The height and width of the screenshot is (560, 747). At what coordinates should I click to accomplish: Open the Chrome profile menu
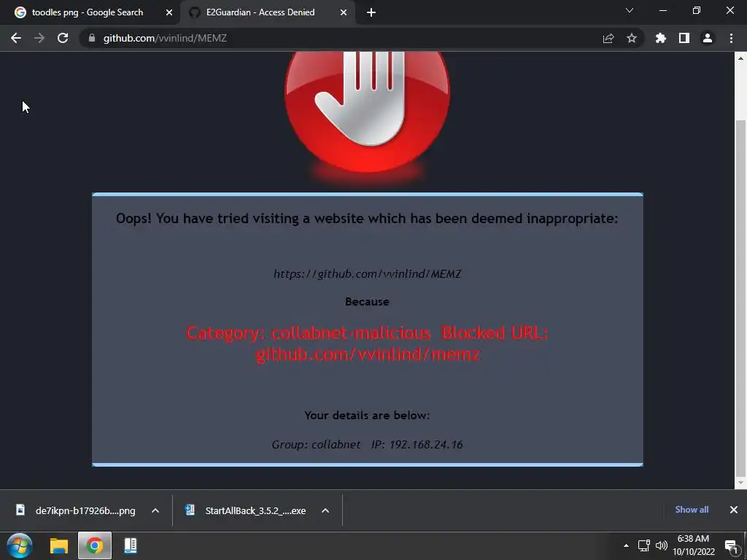[708, 38]
